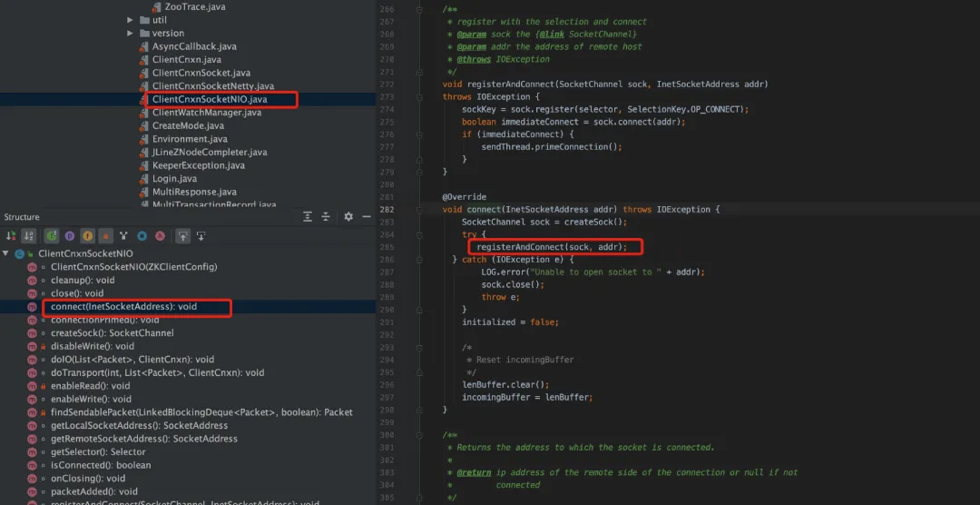Click the method icon beside cleanup(): void
Screen dimensions: 980x505
[x=31, y=281]
